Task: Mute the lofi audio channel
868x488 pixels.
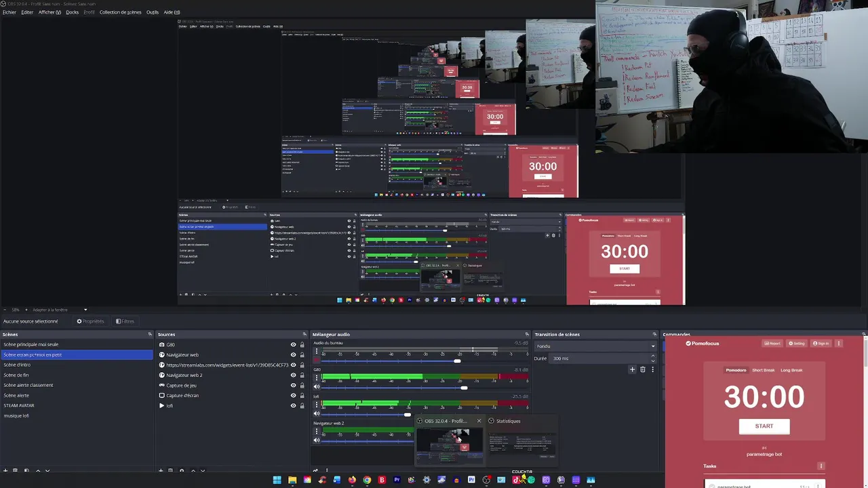Action: [x=316, y=413]
